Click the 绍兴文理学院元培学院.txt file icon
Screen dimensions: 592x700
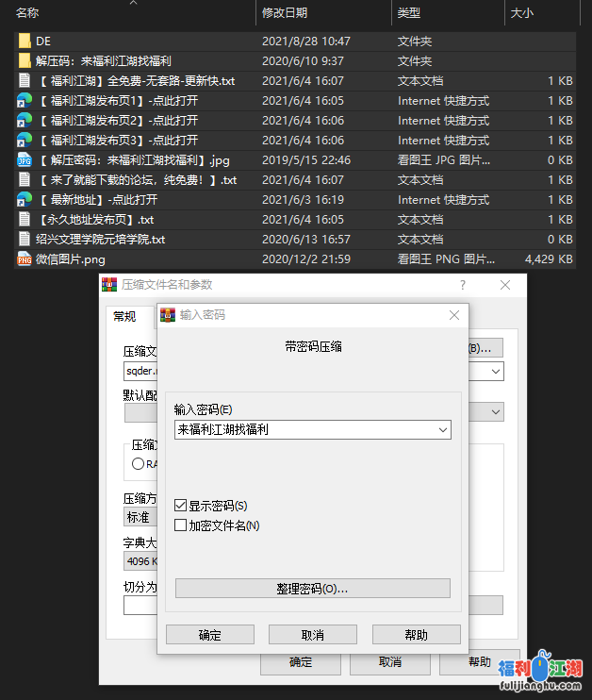click(25, 240)
